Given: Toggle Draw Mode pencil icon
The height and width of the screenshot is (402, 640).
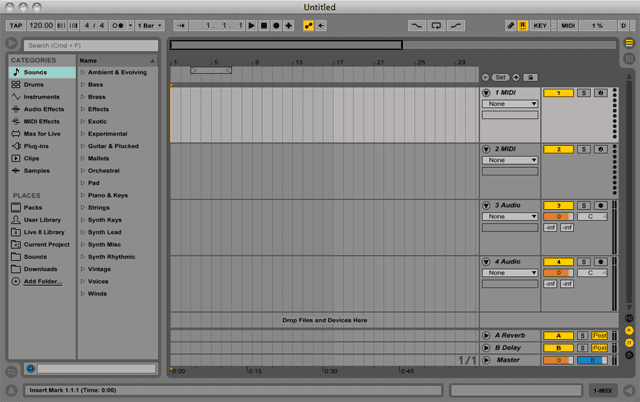Looking at the screenshot, I should coord(510,26).
